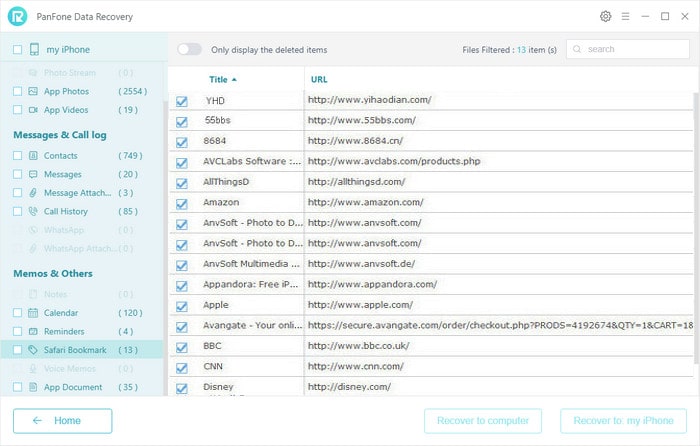Image resolution: width=700 pixels, height=446 pixels.
Task: Click the secure.avangate.com checkout URL
Action: tap(500, 325)
